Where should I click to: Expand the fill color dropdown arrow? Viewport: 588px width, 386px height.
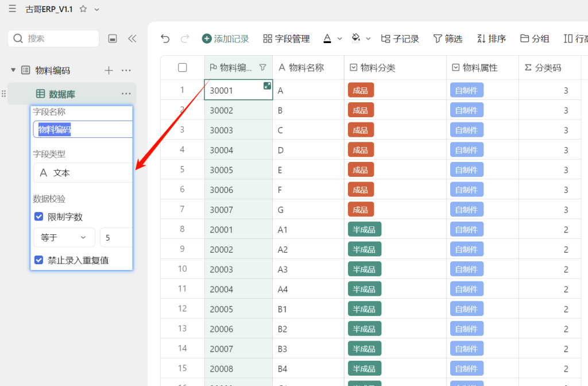coord(368,38)
